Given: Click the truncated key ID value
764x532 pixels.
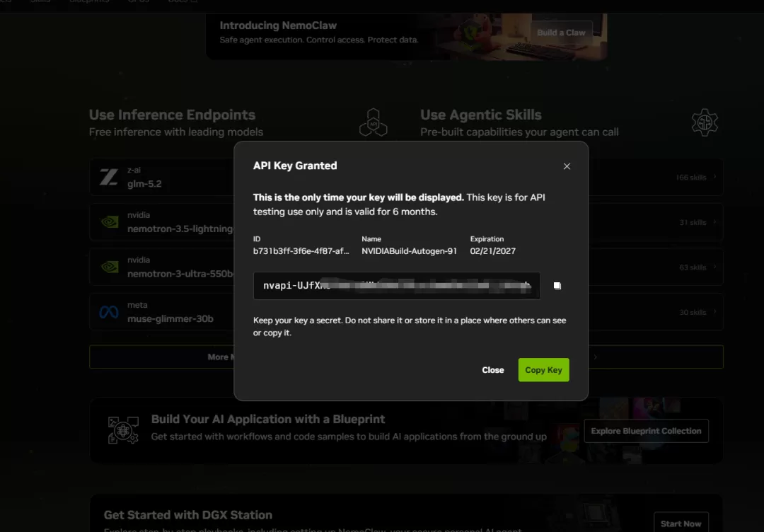Looking at the screenshot, I should point(301,251).
